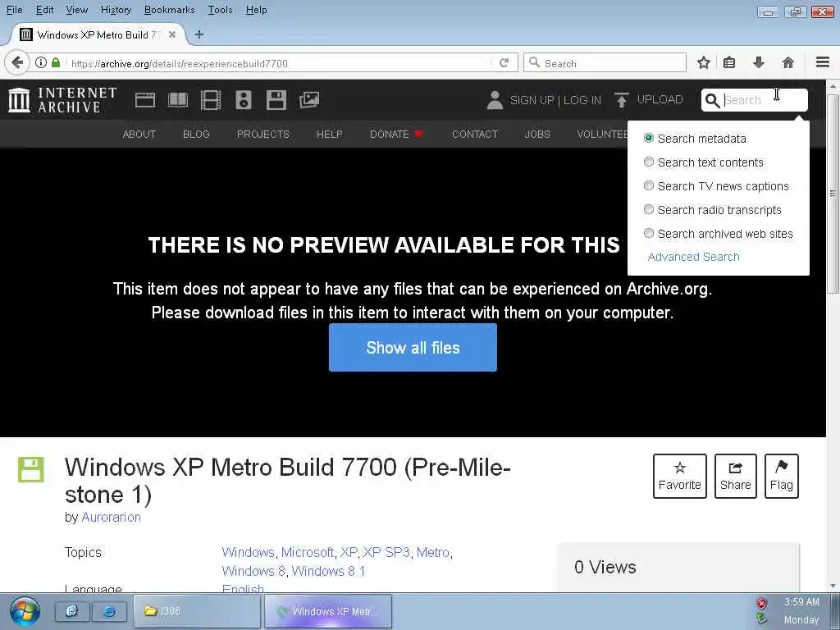Open the History menu
This screenshot has width=840, height=630.
point(116,10)
